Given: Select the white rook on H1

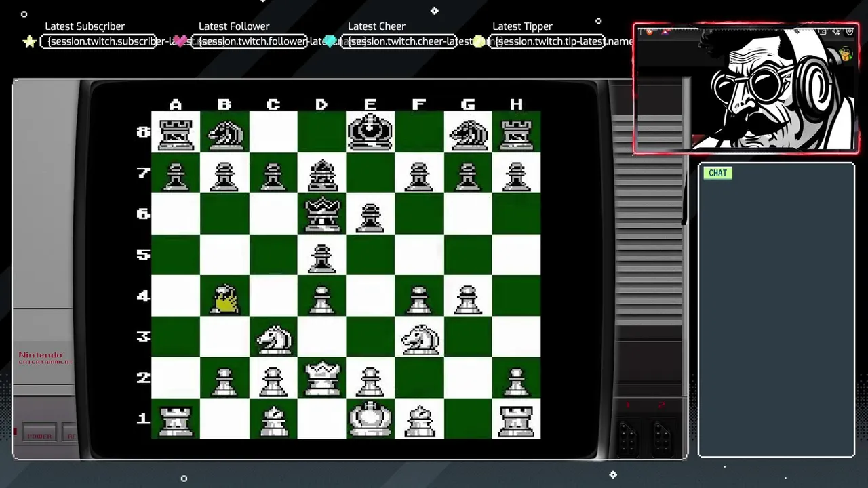Looking at the screenshot, I should (x=517, y=420).
